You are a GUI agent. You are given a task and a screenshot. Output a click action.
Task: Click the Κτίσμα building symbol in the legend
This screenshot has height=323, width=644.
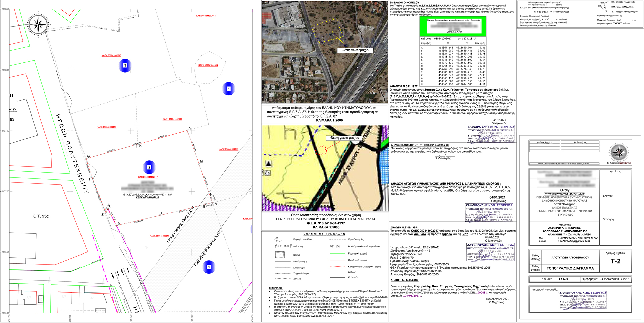pyautogui.click(x=280, y=255)
